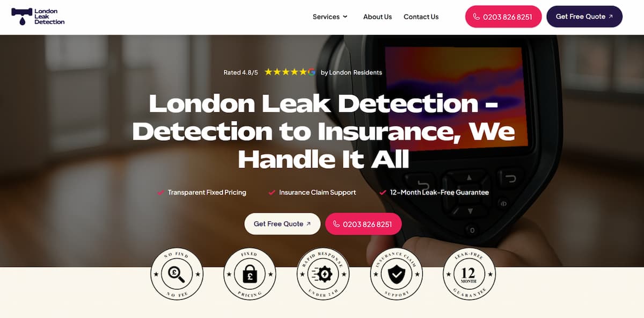Click the chevron arrow next to Services
The width and height of the screenshot is (644, 318).
[345, 17]
